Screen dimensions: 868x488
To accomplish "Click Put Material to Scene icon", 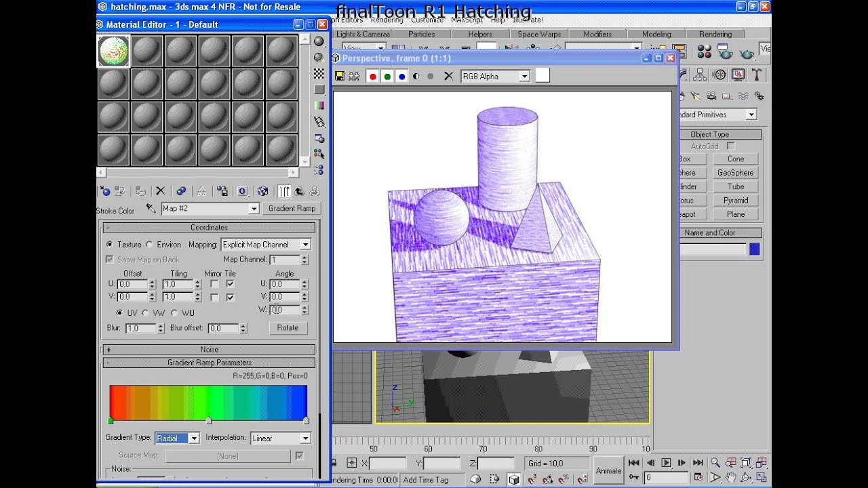I will tap(120, 191).
